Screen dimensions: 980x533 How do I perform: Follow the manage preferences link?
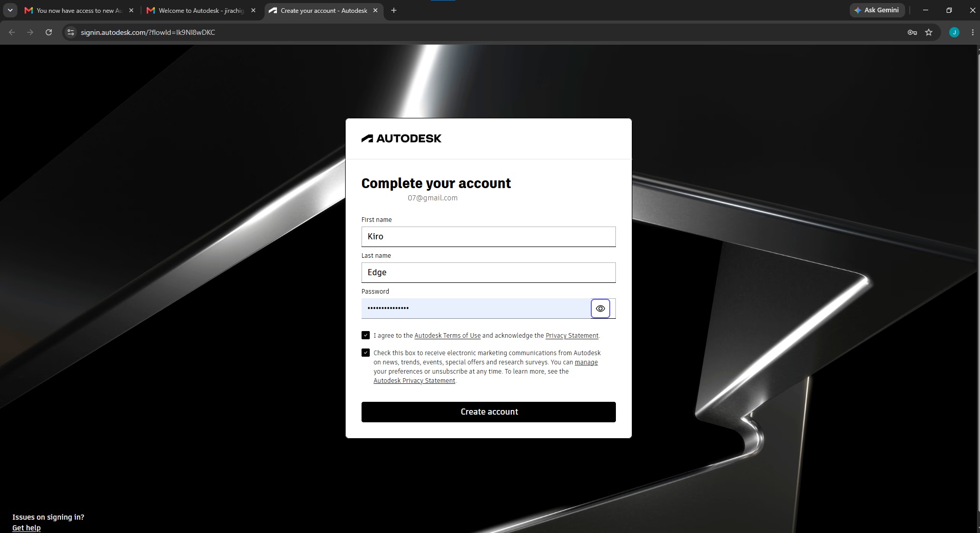[586, 362]
